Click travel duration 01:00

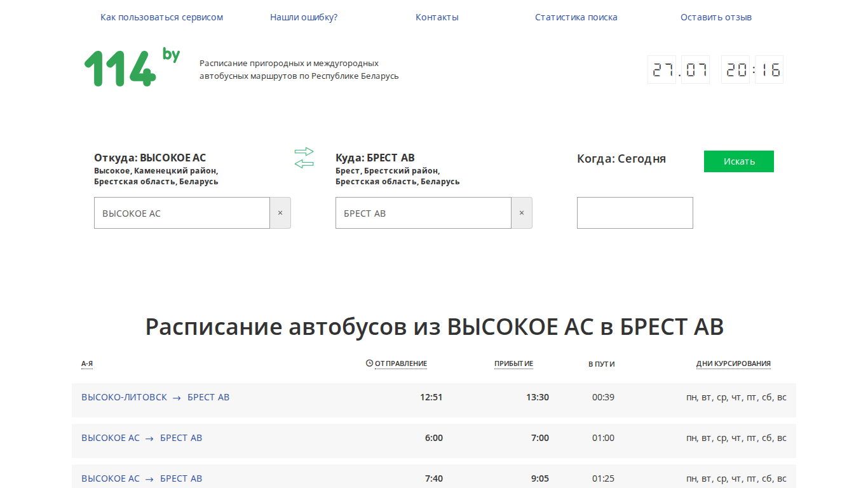click(x=603, y=438)
